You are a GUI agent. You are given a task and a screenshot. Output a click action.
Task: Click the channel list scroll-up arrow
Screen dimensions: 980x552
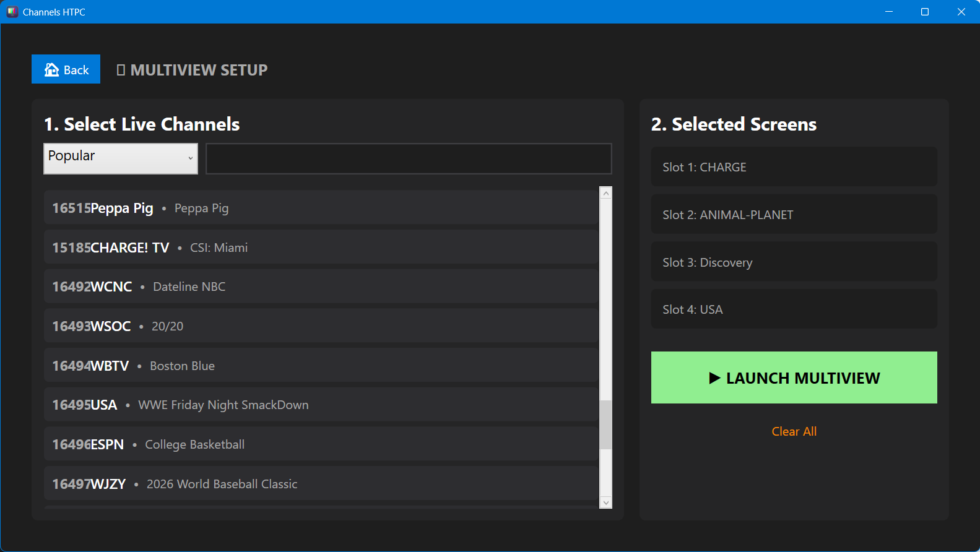[x=606, y=193]
